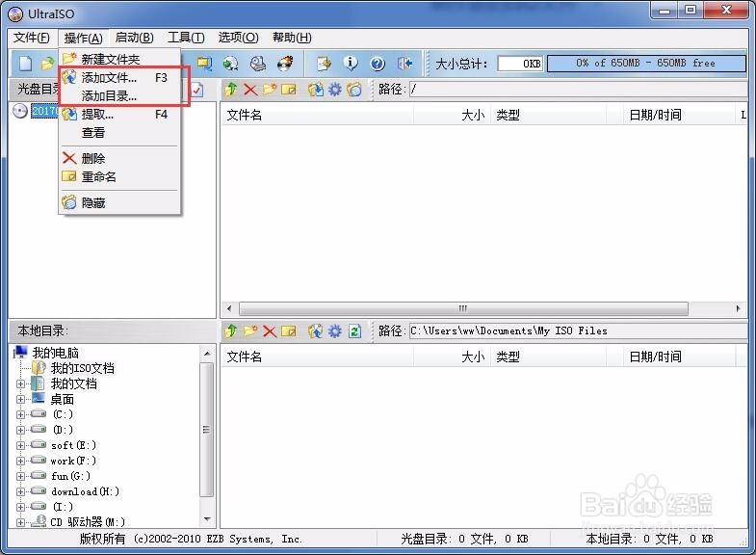Click the Open file folder icon

pyautogui.click(x=47, y=64)
